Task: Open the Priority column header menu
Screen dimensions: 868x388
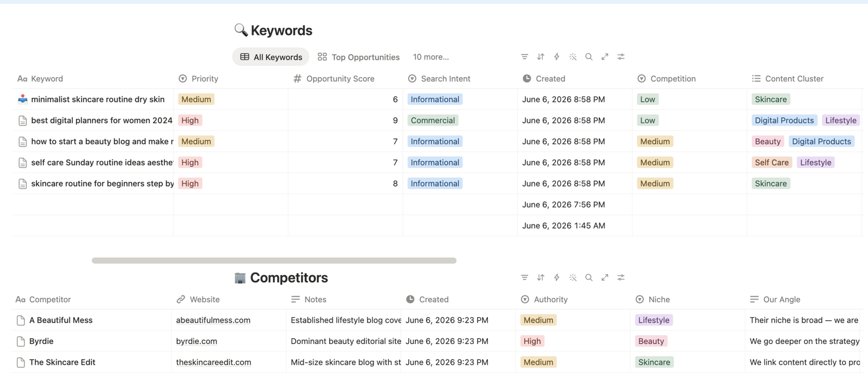Action: point(231,78)
